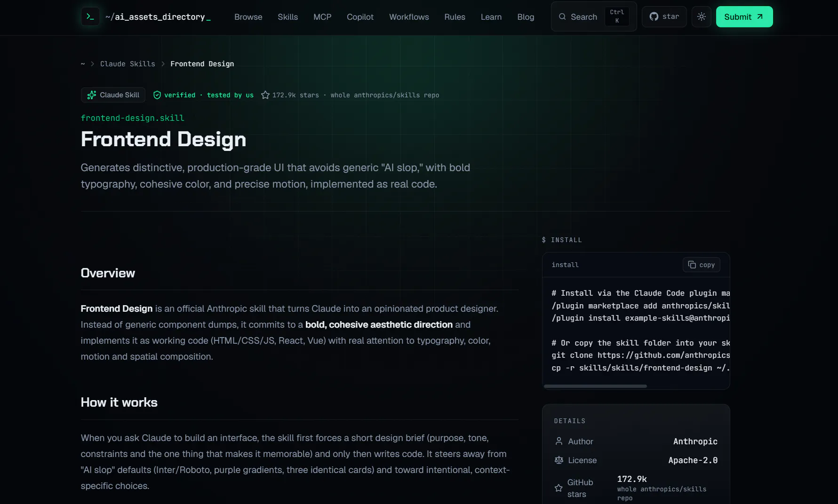Viewport: 838px width, 504px height.
Task: Click the '172.9k stars' text in header
Action: point(295,95)
